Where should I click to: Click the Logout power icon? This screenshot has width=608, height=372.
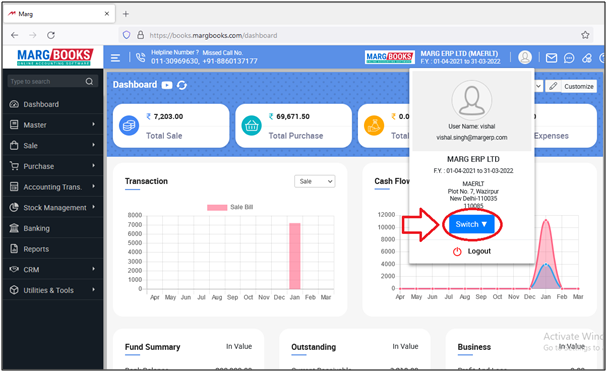pyautogui.click(x=457, y=251)
